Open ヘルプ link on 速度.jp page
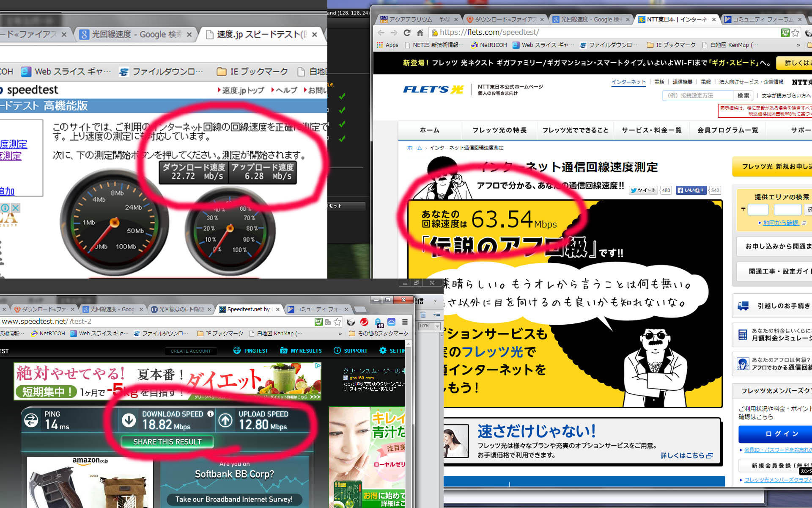The image size is (812, 508). [285, 90]
